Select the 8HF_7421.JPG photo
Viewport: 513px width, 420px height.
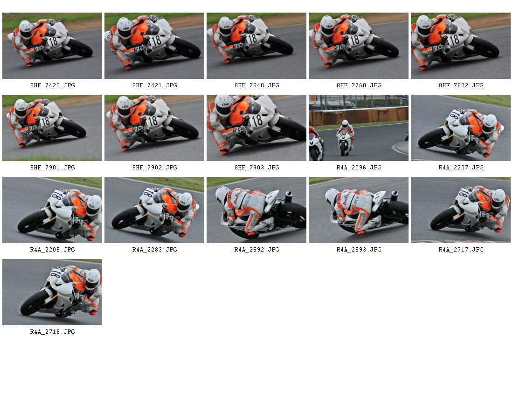click(154, 46)
